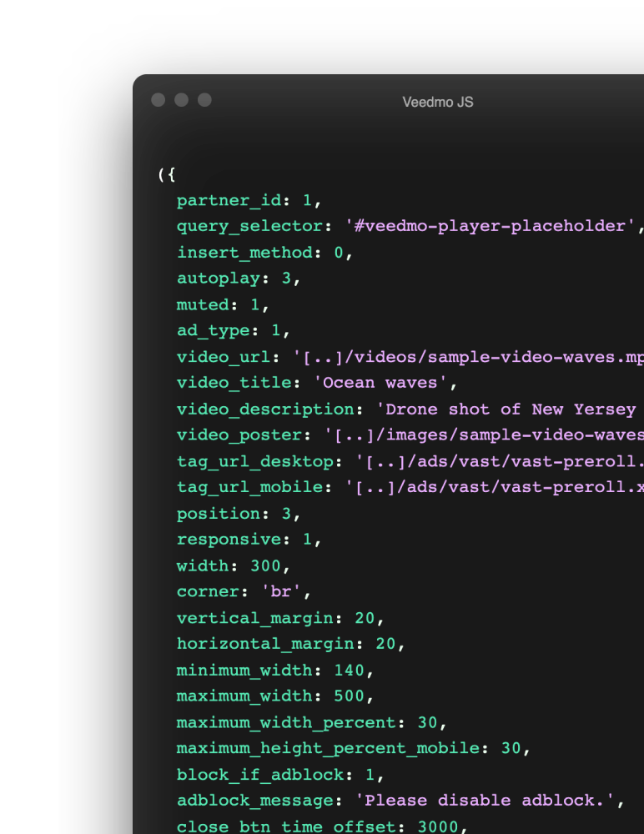Viewport: 644px width, 834px height.
Task: Click the 'br' corner string value
Action: 280,592
